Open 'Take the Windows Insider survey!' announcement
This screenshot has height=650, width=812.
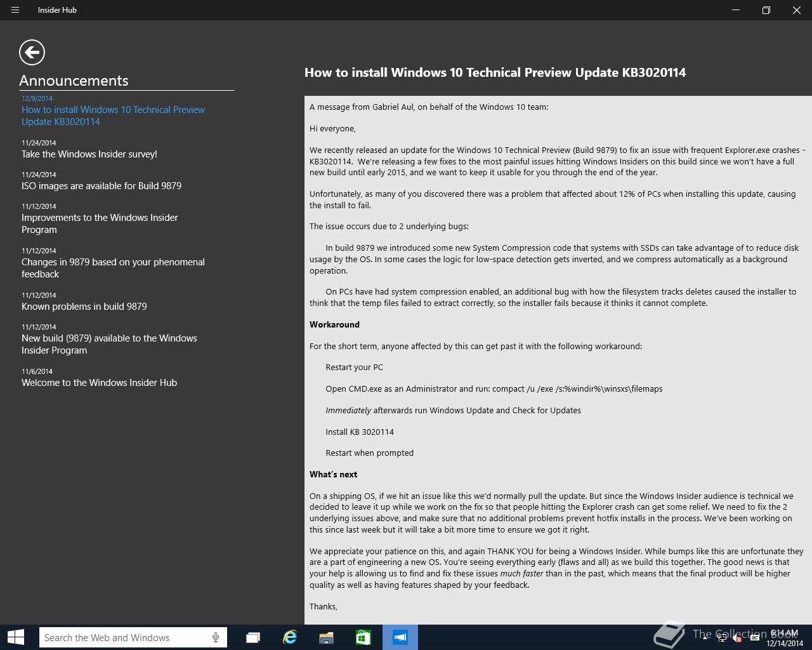(89, 154)
